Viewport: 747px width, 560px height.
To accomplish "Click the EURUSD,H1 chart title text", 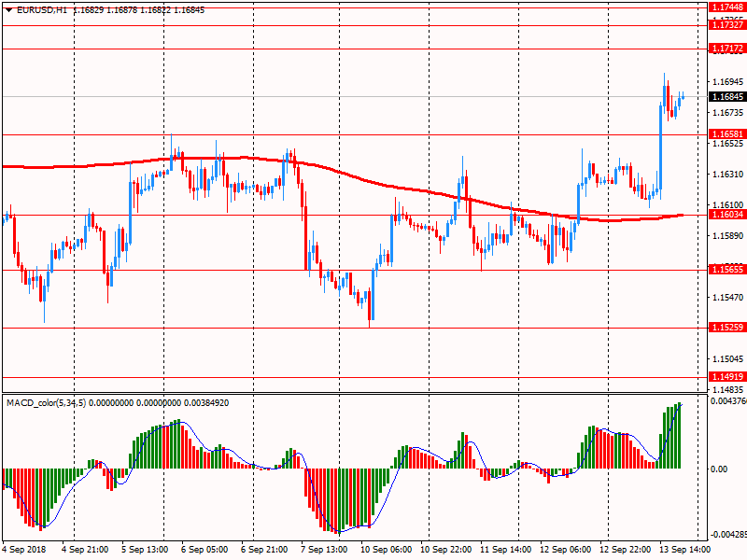I will tap(42, 10).
